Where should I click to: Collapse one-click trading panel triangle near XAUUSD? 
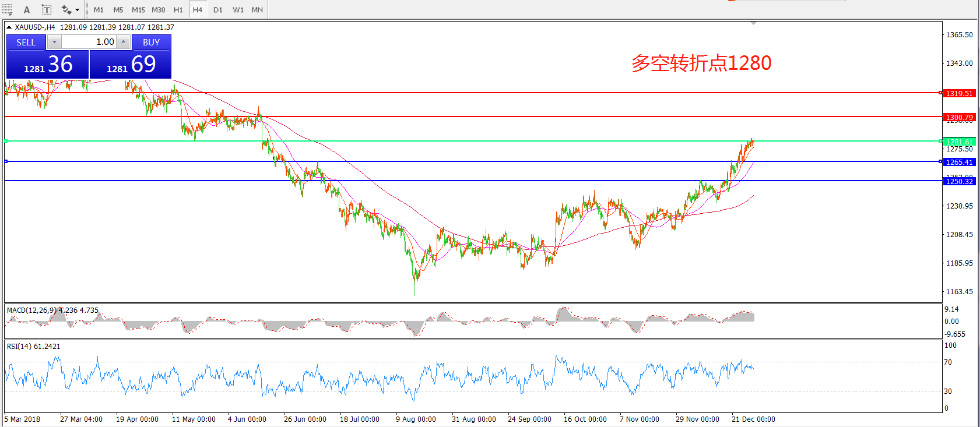point(9,27)
